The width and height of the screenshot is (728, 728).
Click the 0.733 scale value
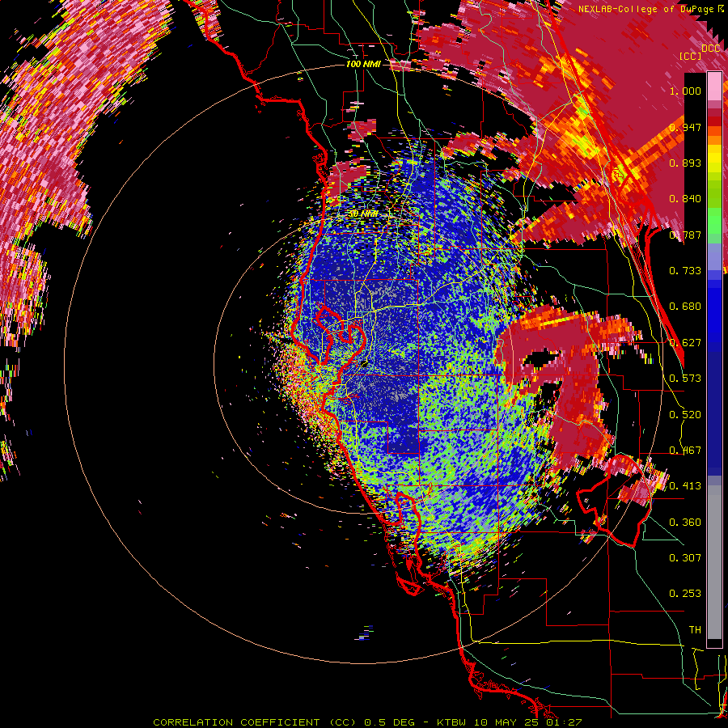[685, 271]
